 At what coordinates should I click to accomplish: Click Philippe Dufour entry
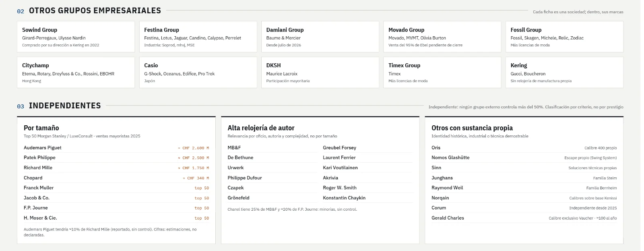pyautogui.click(x=245, y=178)
